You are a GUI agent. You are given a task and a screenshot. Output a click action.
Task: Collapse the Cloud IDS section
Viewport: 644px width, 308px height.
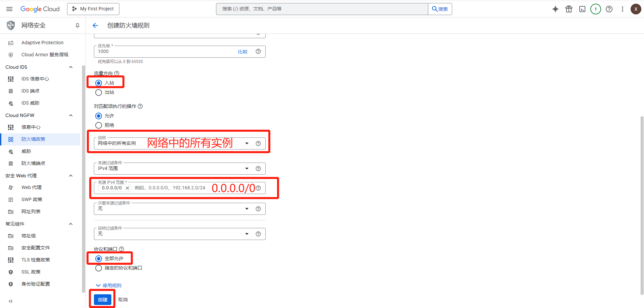point(71,67)
